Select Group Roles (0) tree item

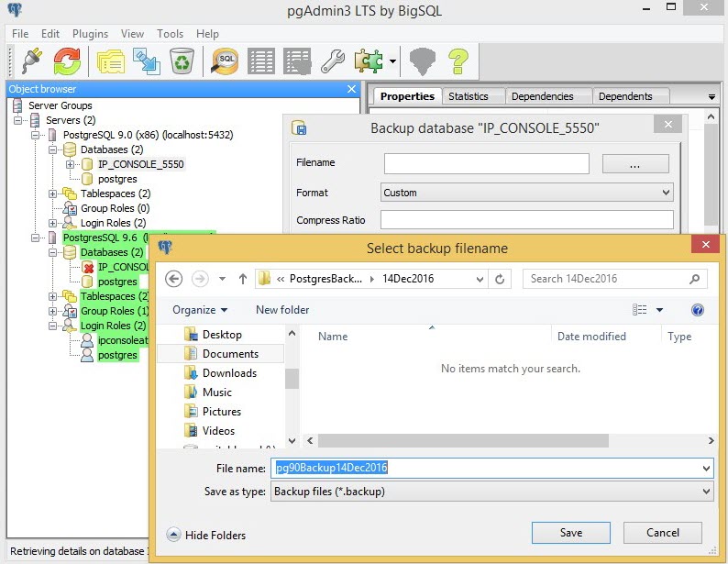tap(115, 208)
